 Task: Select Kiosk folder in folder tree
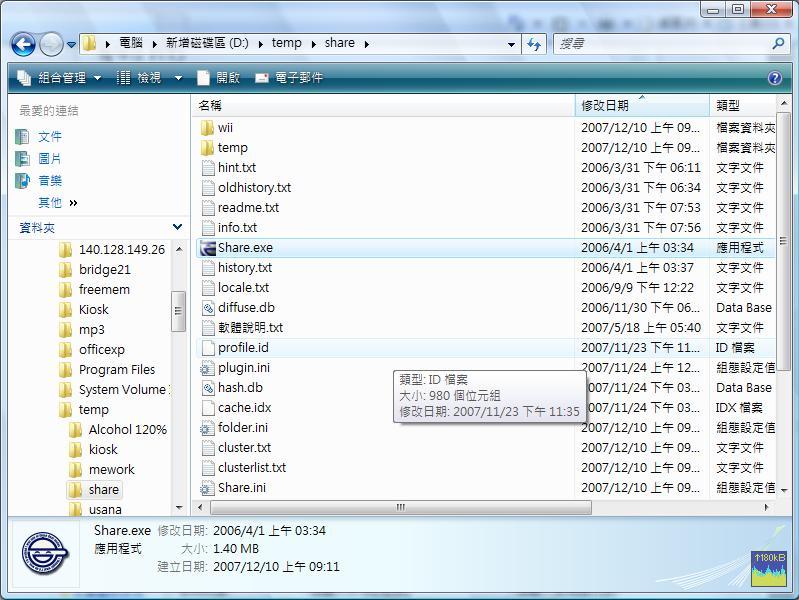93,309
